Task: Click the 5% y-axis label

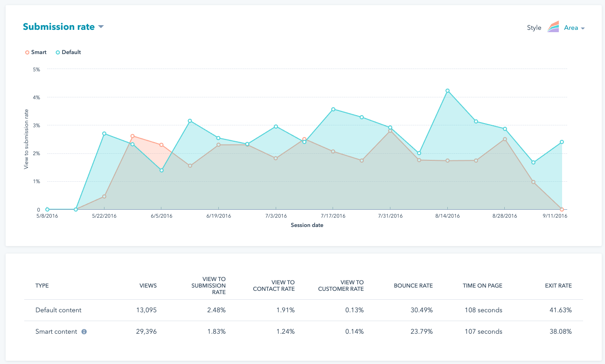Action: click(x=36, y=69)
